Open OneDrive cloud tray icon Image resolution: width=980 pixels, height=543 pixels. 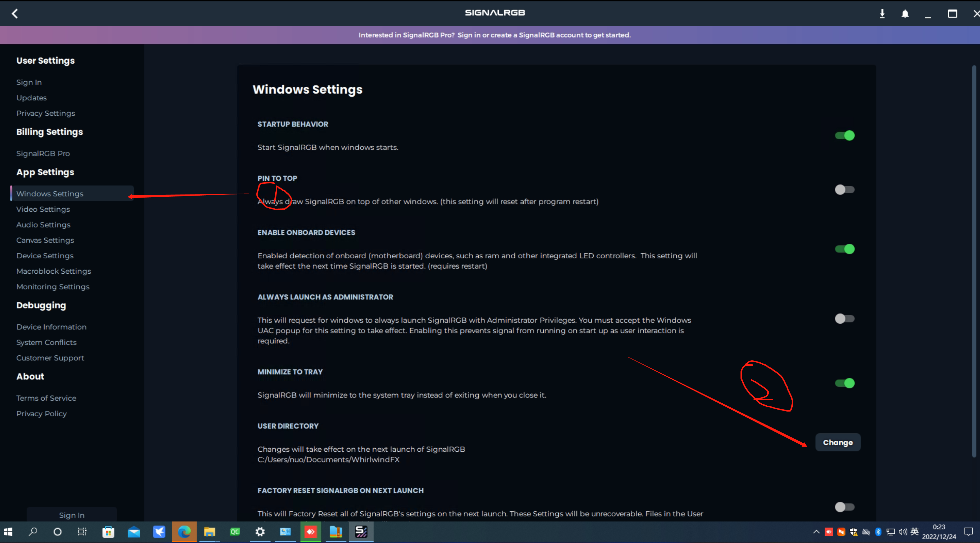pos(866,532)
